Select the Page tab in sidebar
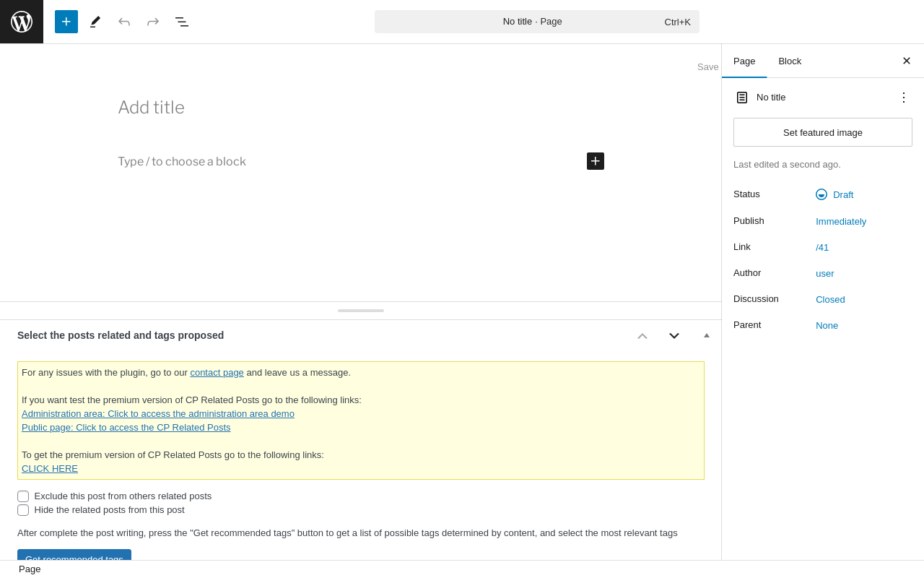 click(x=744, y=61)
